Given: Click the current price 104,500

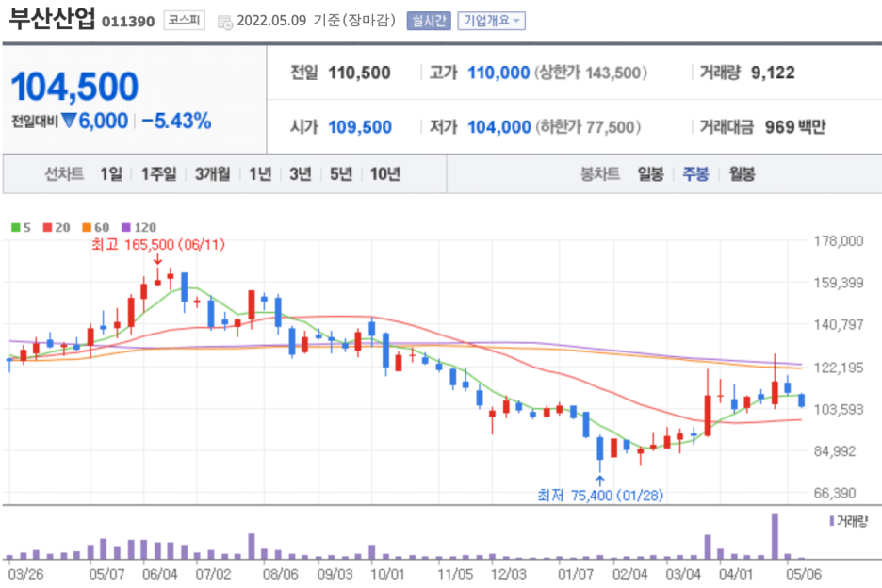Looking at the screenshot, I should [74, 86].
